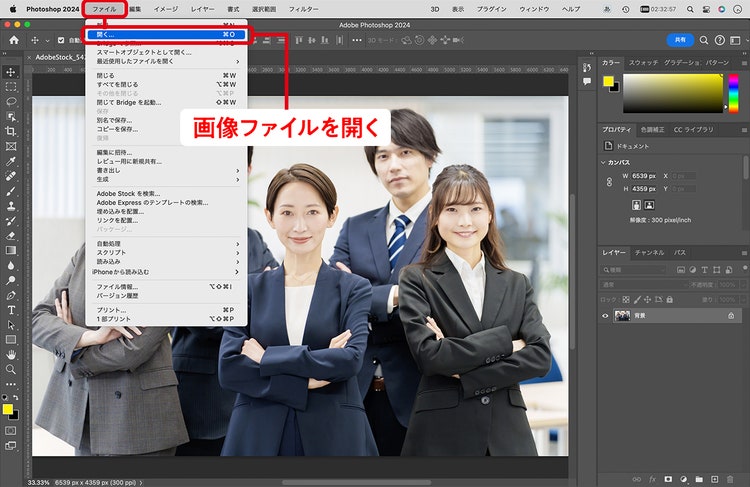The height and width of the screenshot is (487, 750).
Task: Expand 最近使用したファイルを開く submenu
Action: 166,61
